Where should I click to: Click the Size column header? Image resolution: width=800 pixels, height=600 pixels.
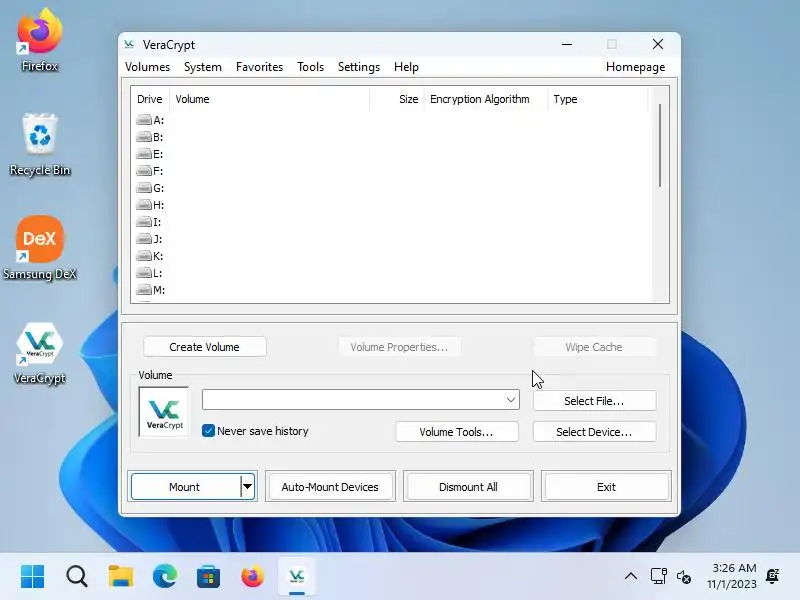click(397, 99)
